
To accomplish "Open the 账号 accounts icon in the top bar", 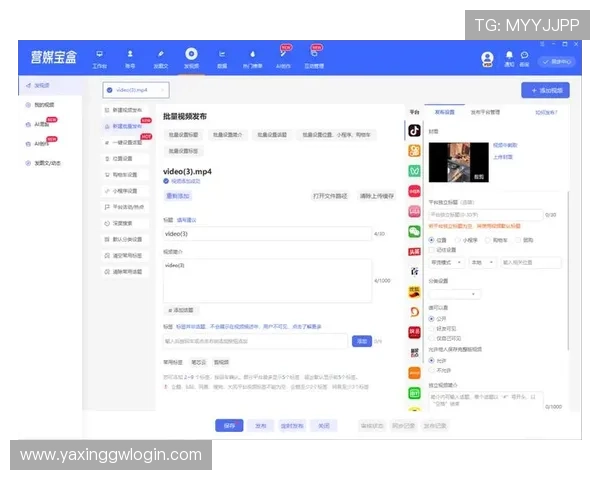I will pyautogui.click(x=130, y=54).
